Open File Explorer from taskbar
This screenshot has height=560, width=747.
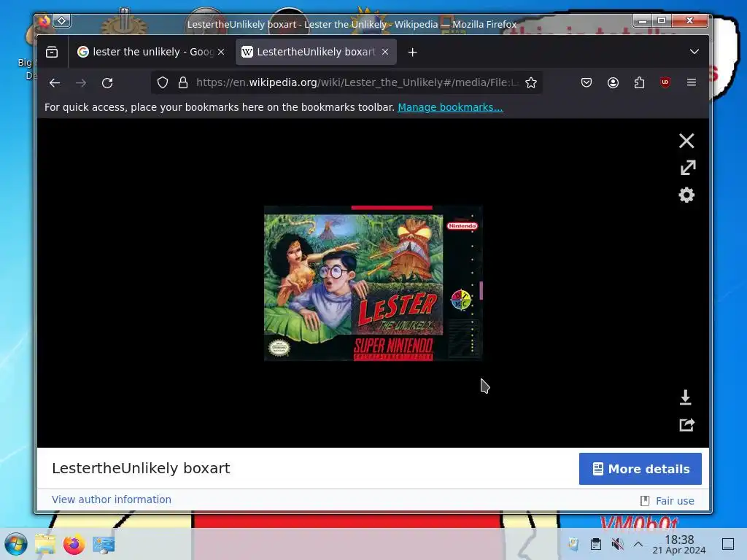coord(45,544)
